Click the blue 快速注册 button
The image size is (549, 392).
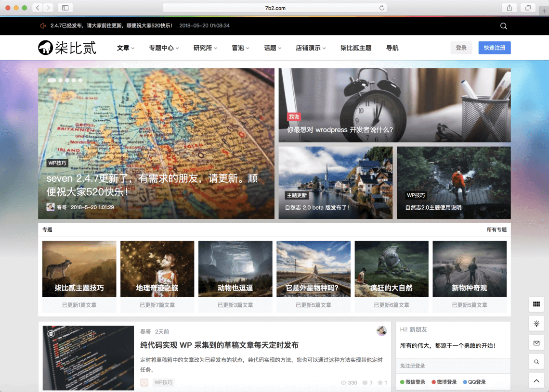click(495, 48)
